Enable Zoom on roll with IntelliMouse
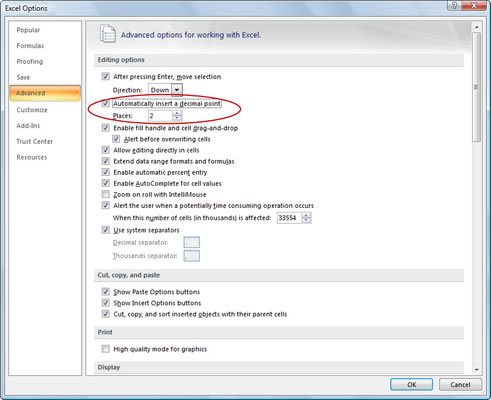This screenshot has height=400, width=491. [x=106, y=194]
